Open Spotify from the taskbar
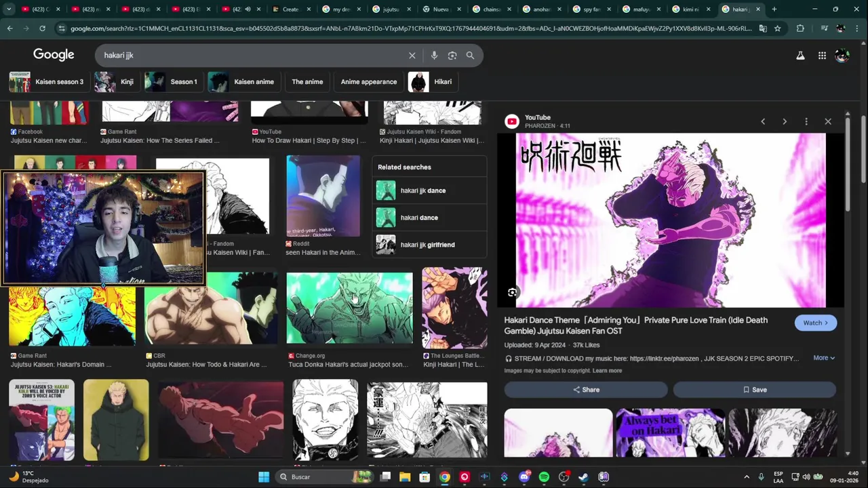868x488 pixels. 544,477
